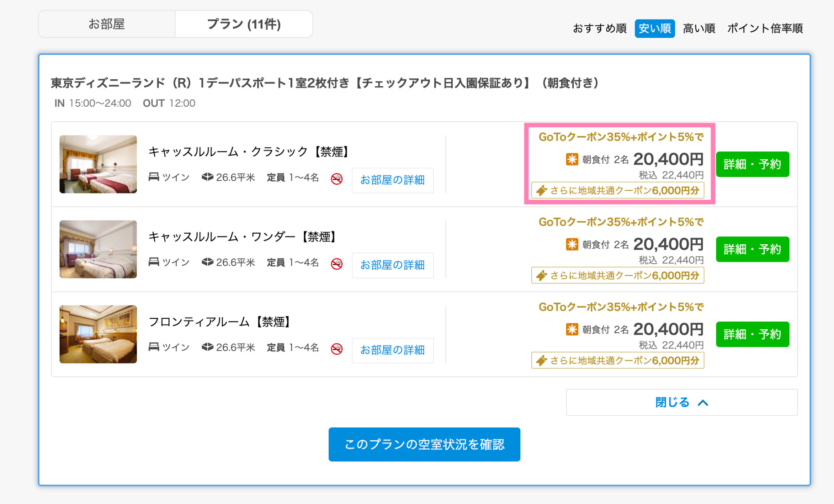Click the plan title 東京ディズニーランド 1デーパスポート
The height and width of the screenshot is (504, 834).
click(325, 83)
